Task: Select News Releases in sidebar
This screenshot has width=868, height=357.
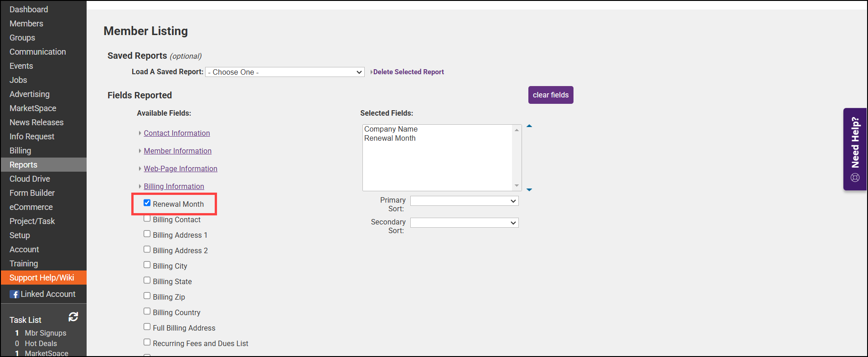Action: coord(36,122)
